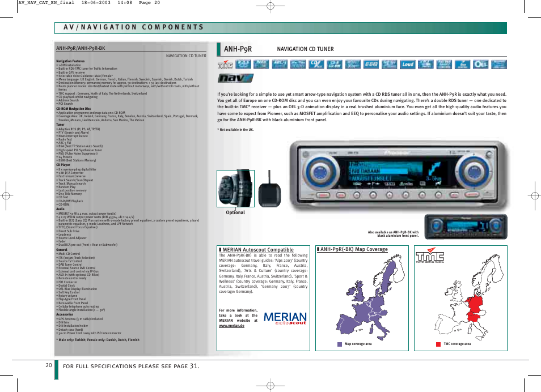Click the red TMC coverage Europe map
The width and height of the screenshot is (541, 392).
point(468,298)
